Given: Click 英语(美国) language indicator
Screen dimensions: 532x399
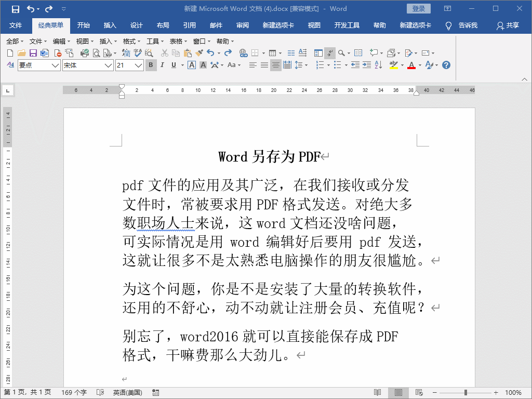Looking at the screenshot, I should (128, 393).
